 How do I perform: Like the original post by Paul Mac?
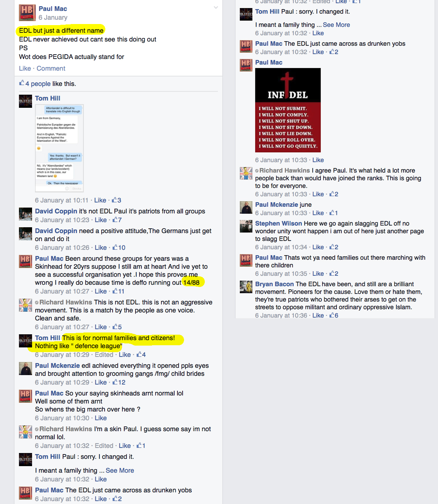[x=25, y=68]
